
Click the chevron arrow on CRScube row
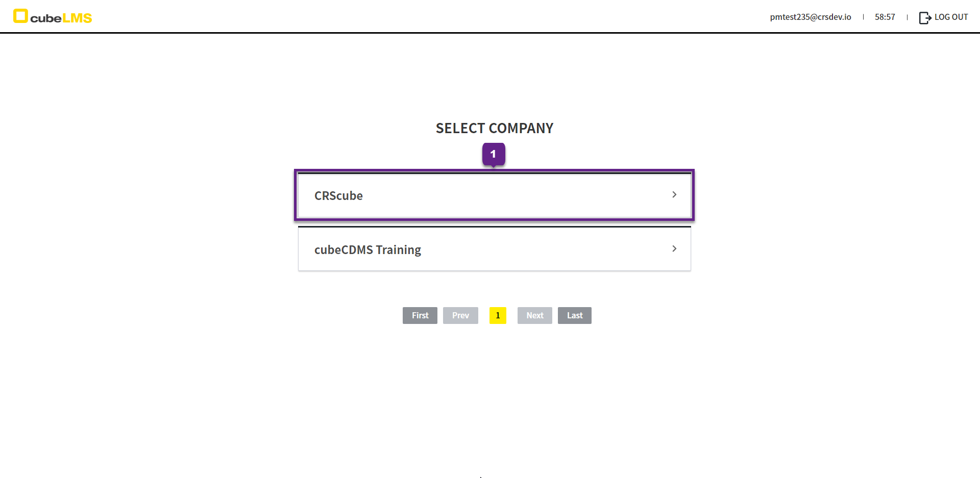point(674,195)
